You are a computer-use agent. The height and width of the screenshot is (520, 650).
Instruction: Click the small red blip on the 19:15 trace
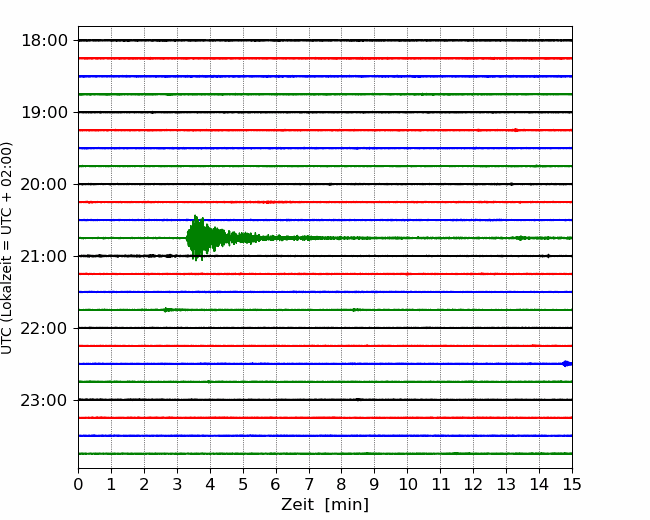coord(515,129)
